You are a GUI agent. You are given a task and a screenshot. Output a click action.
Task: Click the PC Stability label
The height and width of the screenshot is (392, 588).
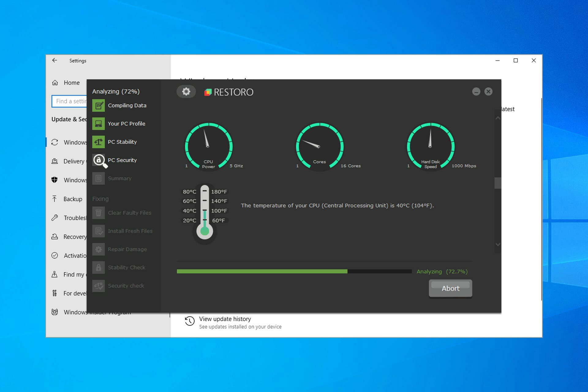pos(122,142)
